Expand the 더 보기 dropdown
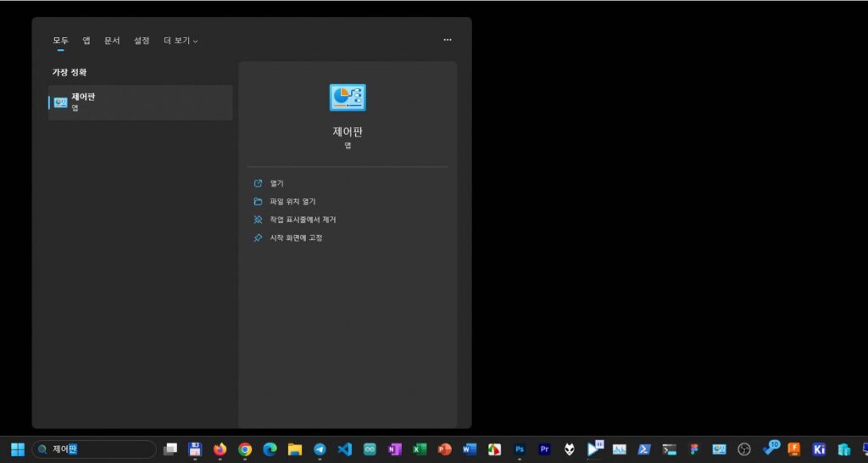The width and height of the screenshot is (868, 463). pos(181,41)
